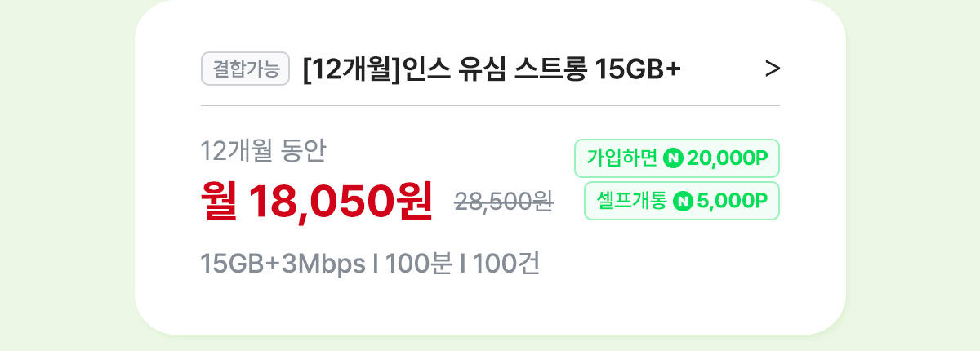Click the 12개월 동안 period label
Viewport: 980px width, 351px height.
pyautogui.click(x=264, y=151)
